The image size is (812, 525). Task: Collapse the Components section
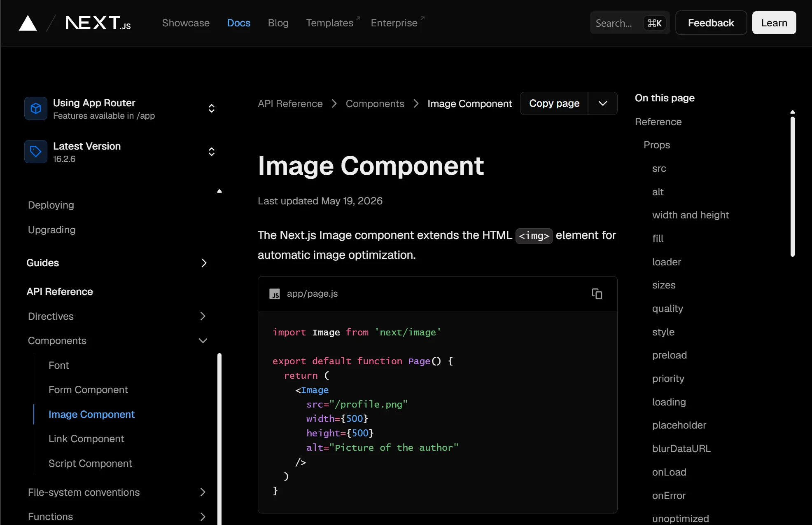click(x=117, y=341)
